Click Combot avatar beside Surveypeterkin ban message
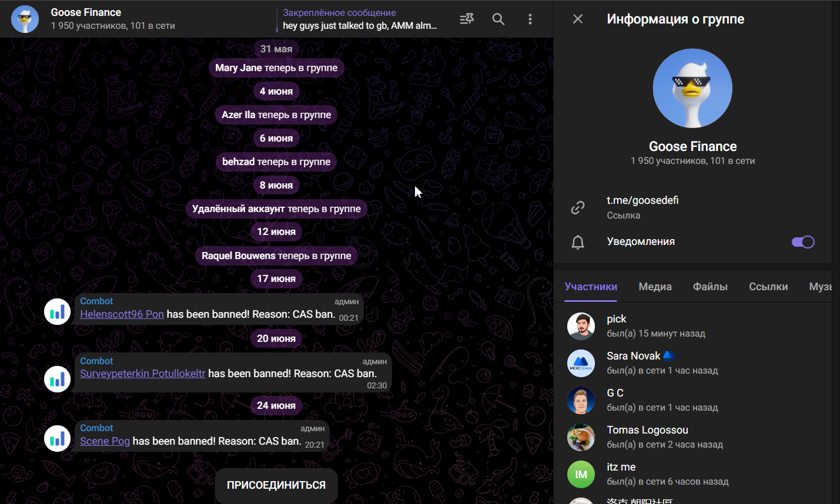 58,379
